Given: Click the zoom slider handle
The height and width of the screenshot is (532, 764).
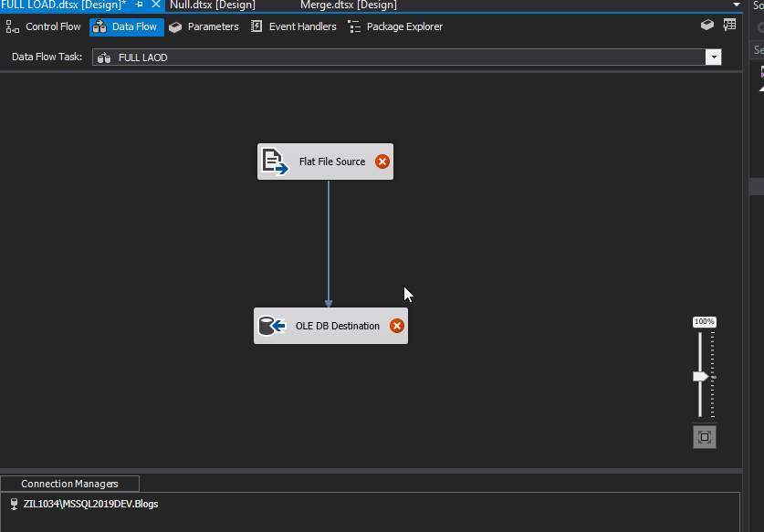Looking at the screenshot, I should pos(700,376).
